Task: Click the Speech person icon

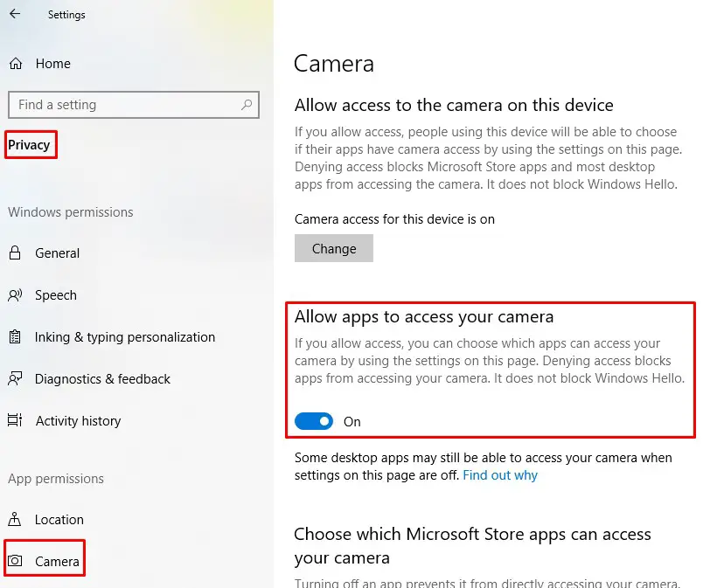Action: (x=15, y=295)
